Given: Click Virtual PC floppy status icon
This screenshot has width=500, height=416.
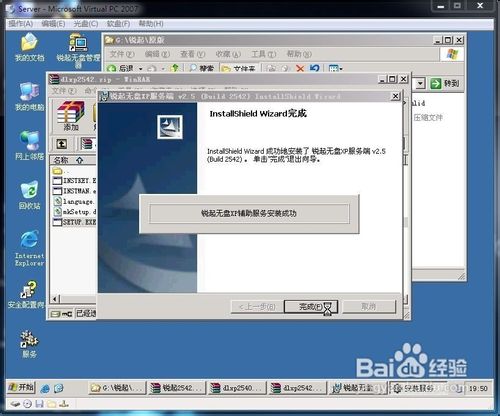Looking at the screenshot, I should (x=40, y=404).
